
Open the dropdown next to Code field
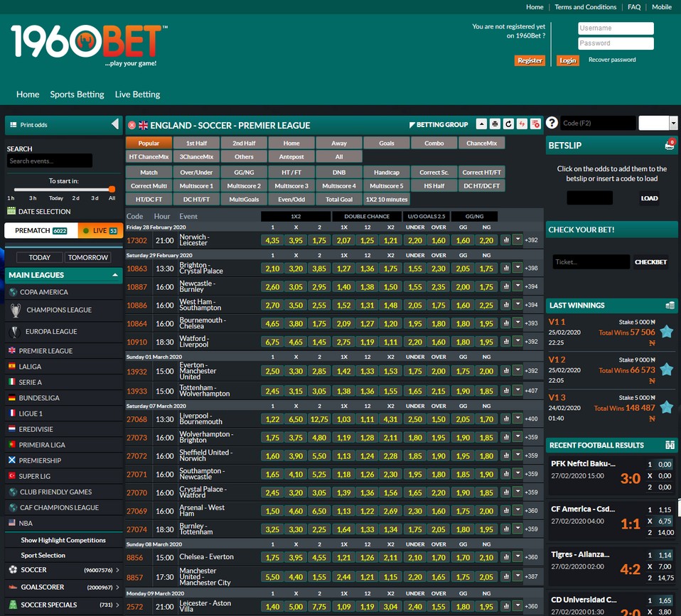pyautogui.click(x=673, y=123)
